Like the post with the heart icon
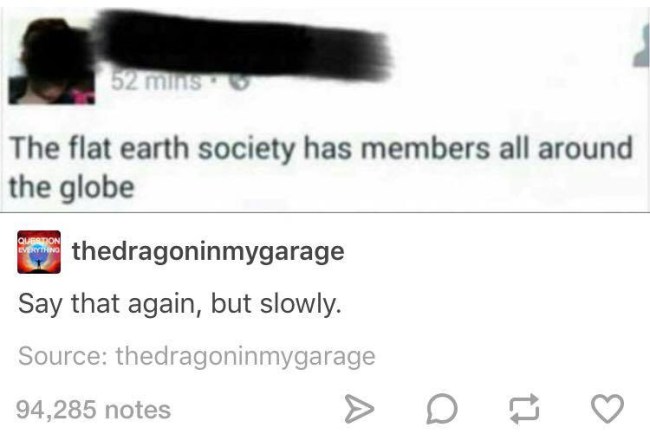Image resolution: width=650 pixels, height=447 pixels. point(607,408)
